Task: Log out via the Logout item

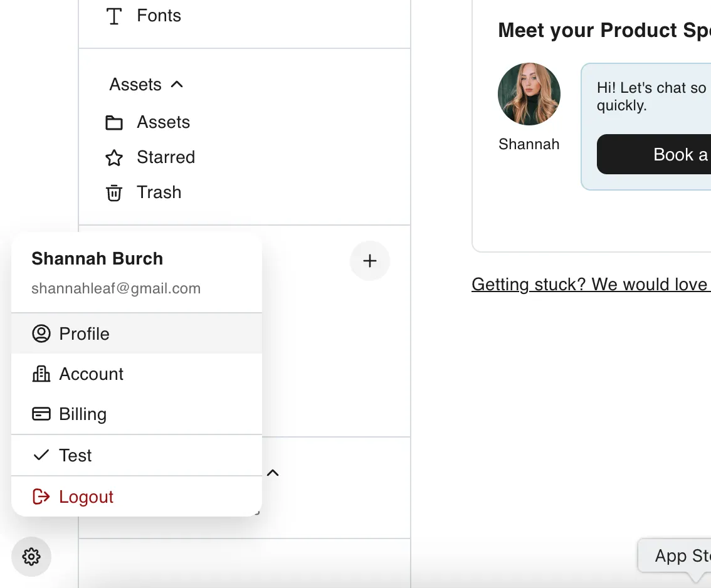Action: [137, 496]
